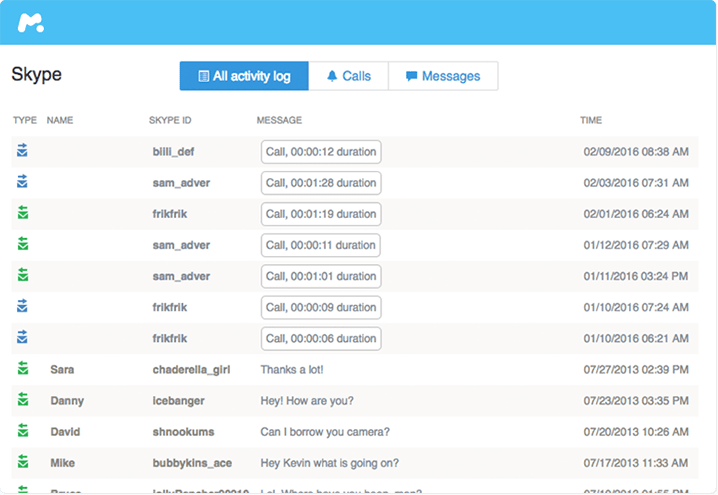718x495 pixels.
Task: Select the Skype ID shnookums
Action: (183, 432)
